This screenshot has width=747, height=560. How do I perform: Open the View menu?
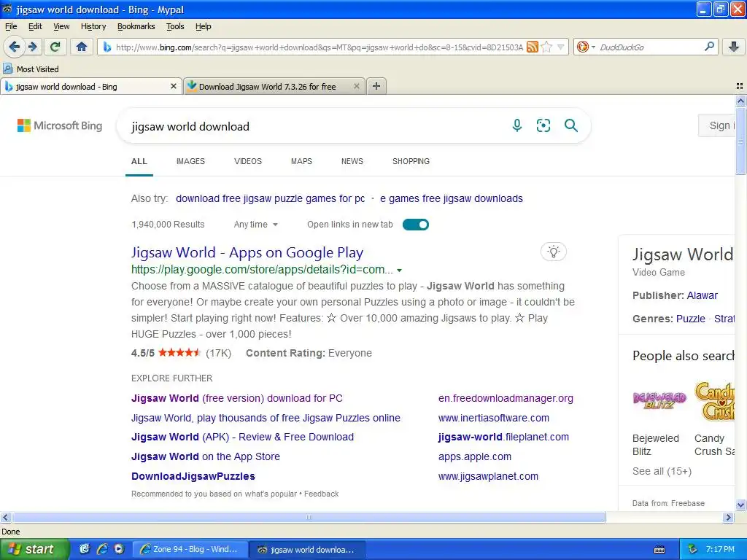click(x=61, y=26)
